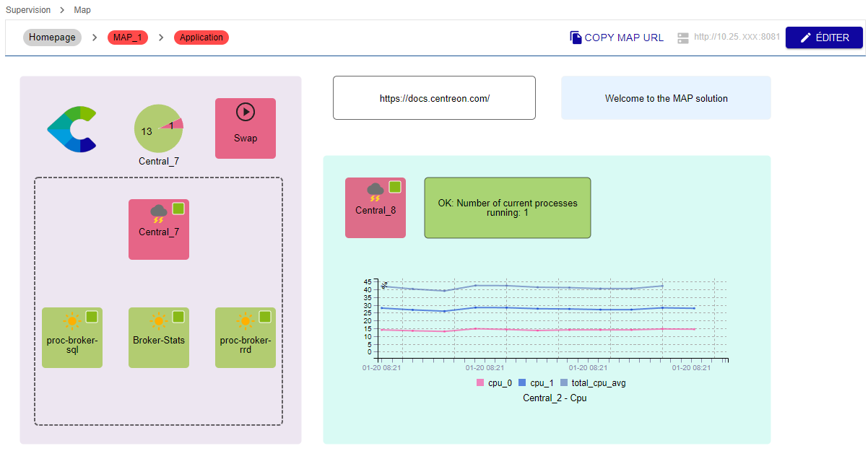Click the Central_7 label under the pie chart
This screenshot has height=451, width=868.
(159, 161)
